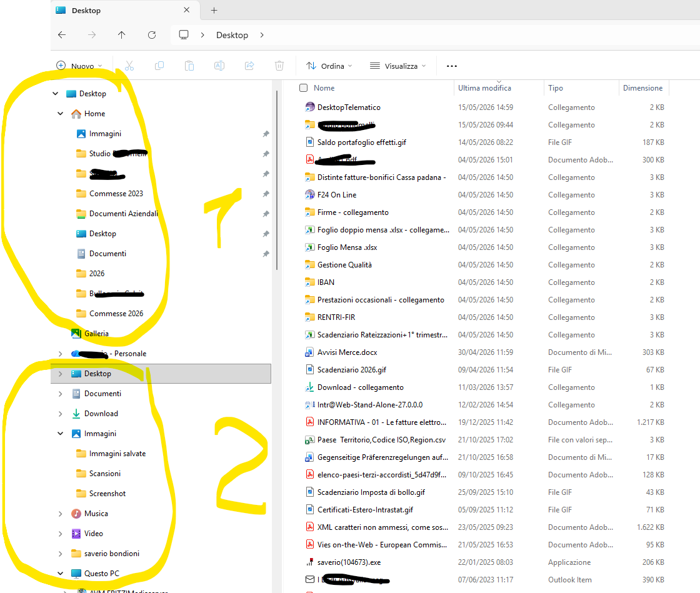
Task: Refresh the current folder view
Action: coord(152,35)
